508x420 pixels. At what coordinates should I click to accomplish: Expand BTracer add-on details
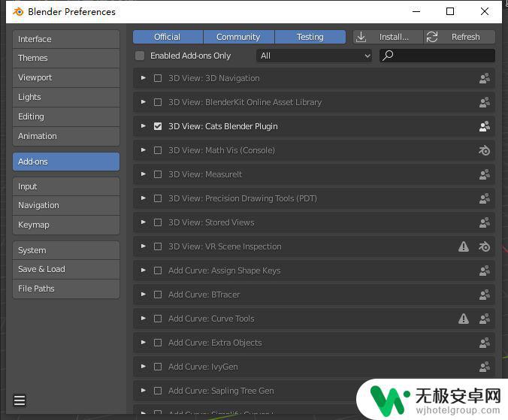tap(144, 295)
